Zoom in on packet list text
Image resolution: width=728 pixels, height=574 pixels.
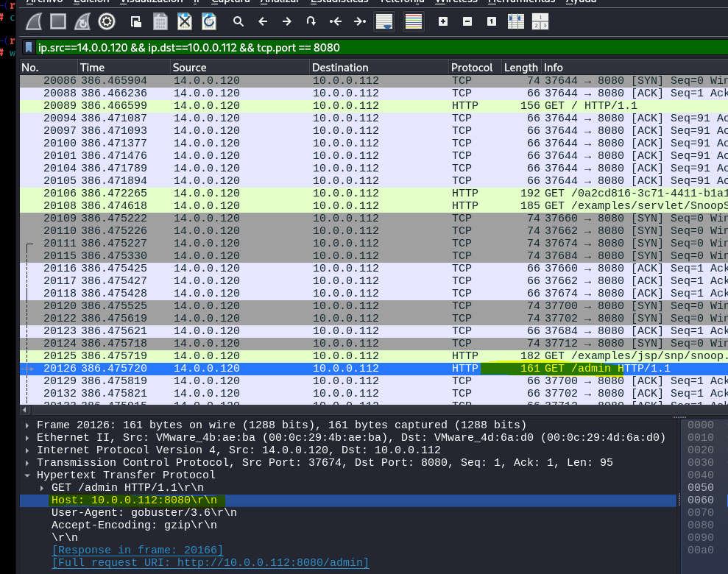(443, 21)
